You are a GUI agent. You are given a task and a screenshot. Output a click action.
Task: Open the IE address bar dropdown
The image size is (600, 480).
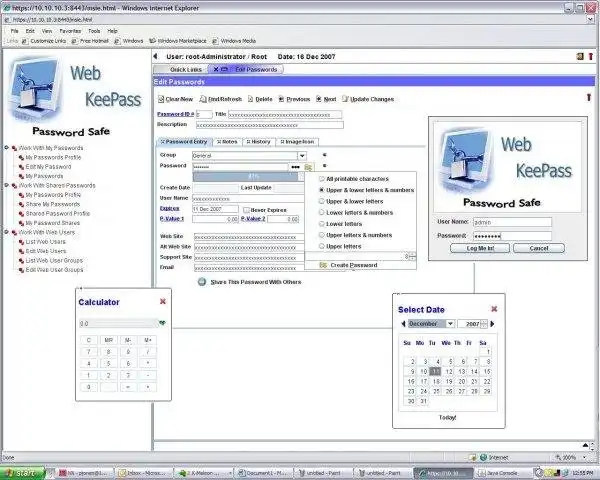point(590,20)
